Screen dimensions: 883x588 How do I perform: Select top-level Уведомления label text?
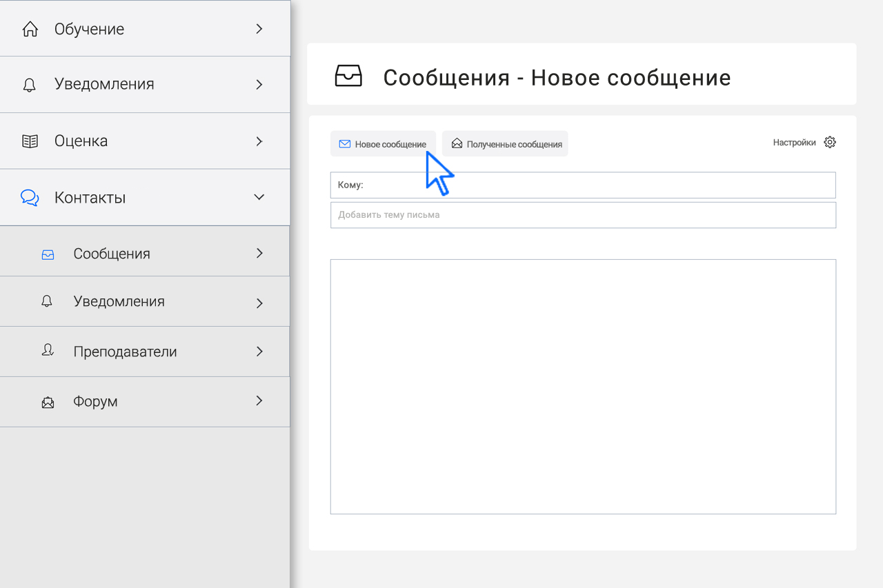coord(104,84)
